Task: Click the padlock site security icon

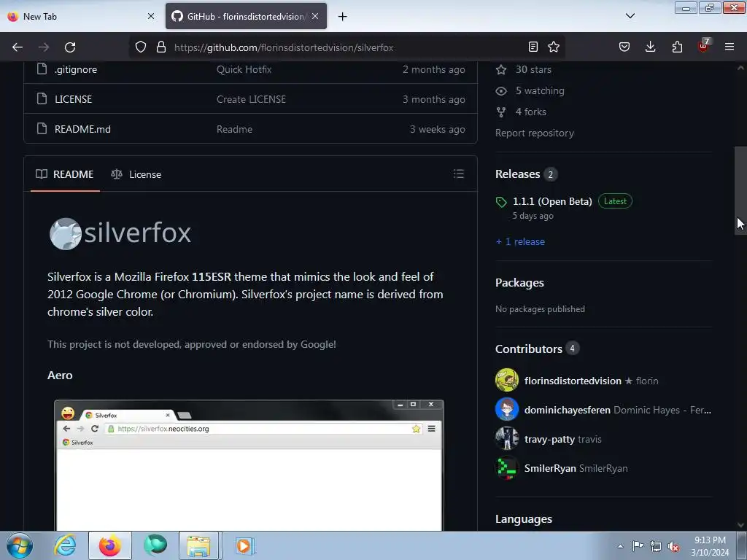Action: click(161, 47)
